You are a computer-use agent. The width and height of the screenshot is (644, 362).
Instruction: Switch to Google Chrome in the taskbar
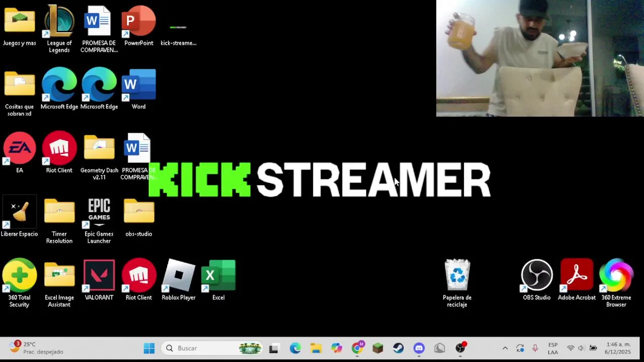click(x=357, y=348)
